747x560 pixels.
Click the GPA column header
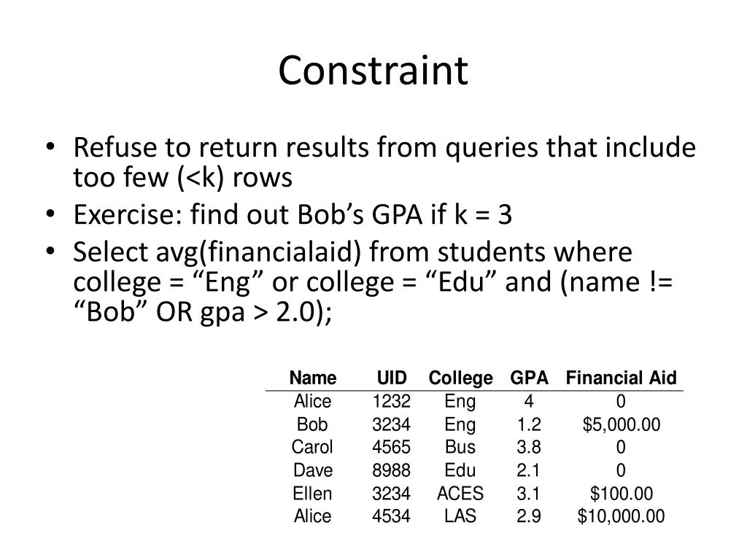529,378
